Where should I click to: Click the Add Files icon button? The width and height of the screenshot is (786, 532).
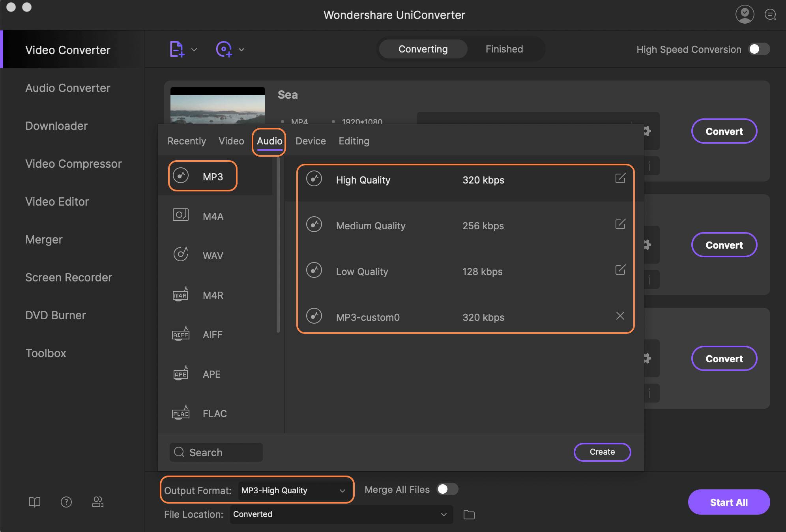[x=176, y=49]
